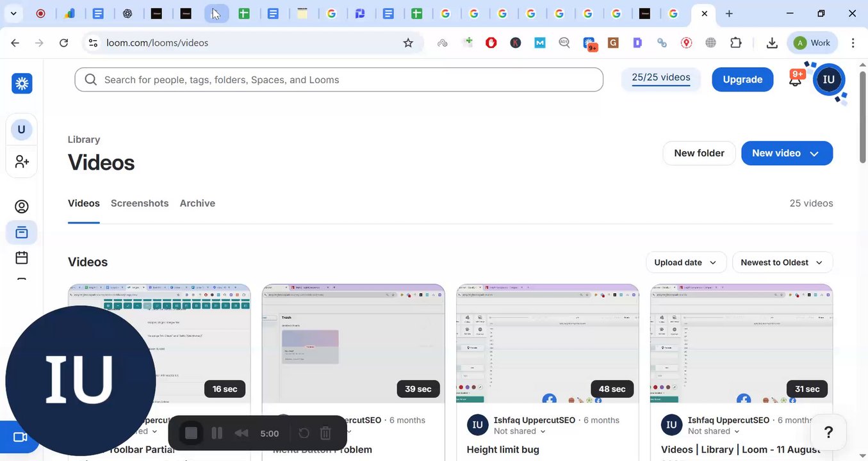Click the New folder button
The width and height of the screenshot is (868, 461).
[699, 153]
